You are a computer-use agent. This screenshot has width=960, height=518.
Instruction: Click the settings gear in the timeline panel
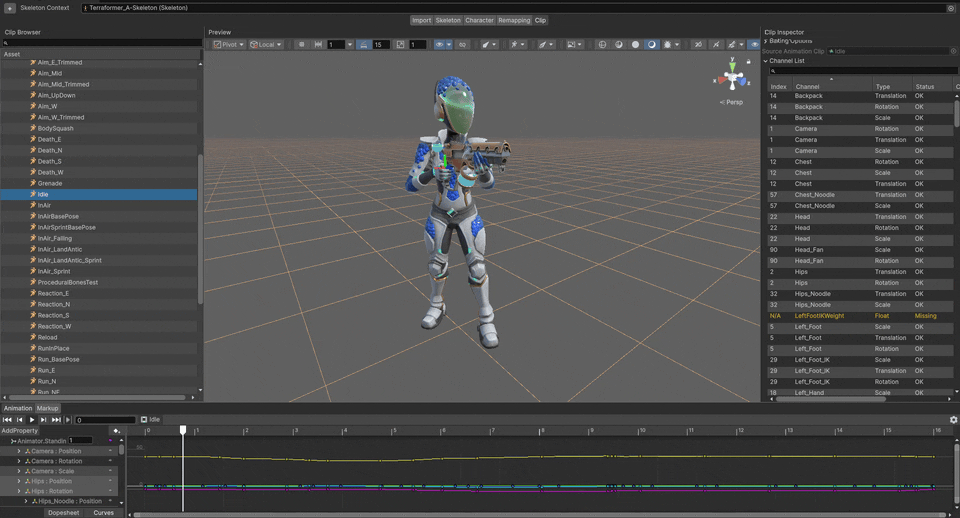[x=953, y=420]
